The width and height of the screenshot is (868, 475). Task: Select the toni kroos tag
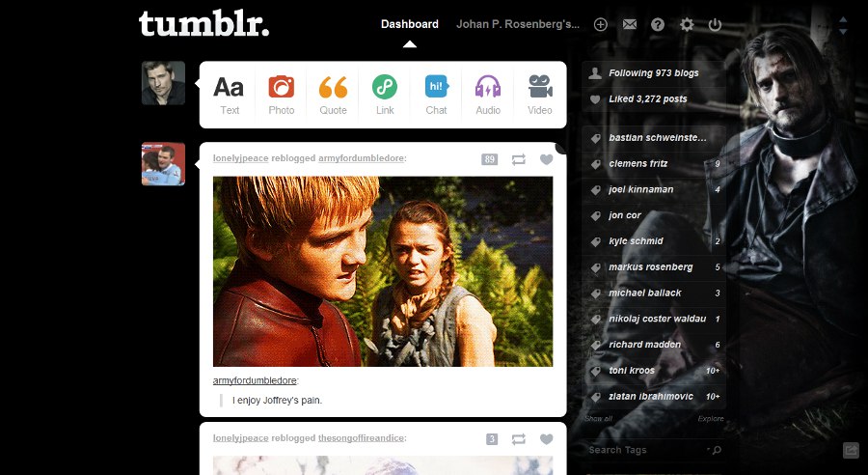click(x=653, y=370)
